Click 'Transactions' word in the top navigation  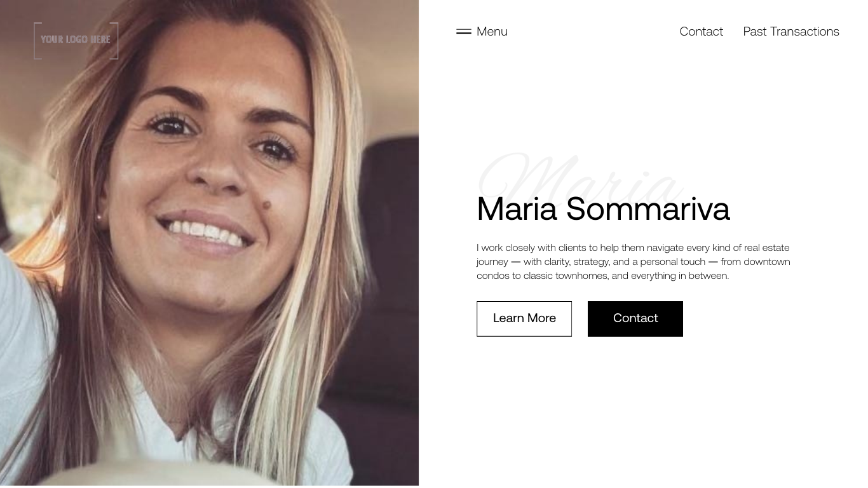coord(804,31)
